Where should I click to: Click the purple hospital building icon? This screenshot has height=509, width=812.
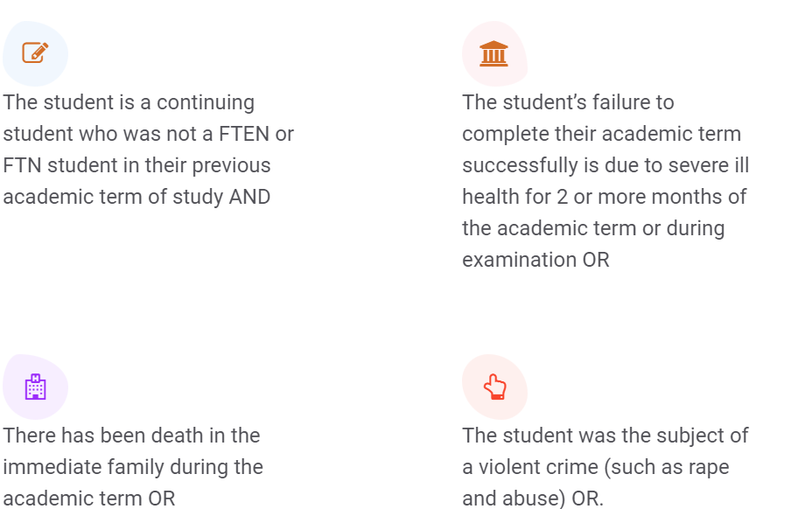point(35,387)
